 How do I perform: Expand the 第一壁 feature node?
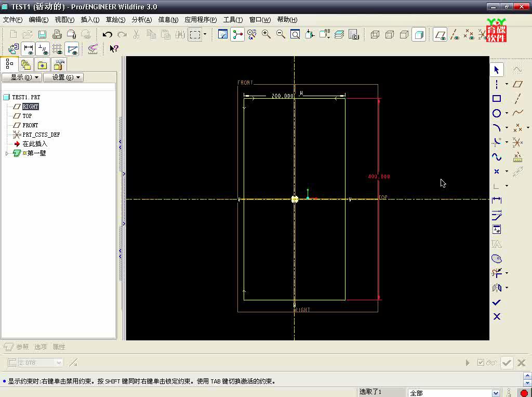point(7,153)
